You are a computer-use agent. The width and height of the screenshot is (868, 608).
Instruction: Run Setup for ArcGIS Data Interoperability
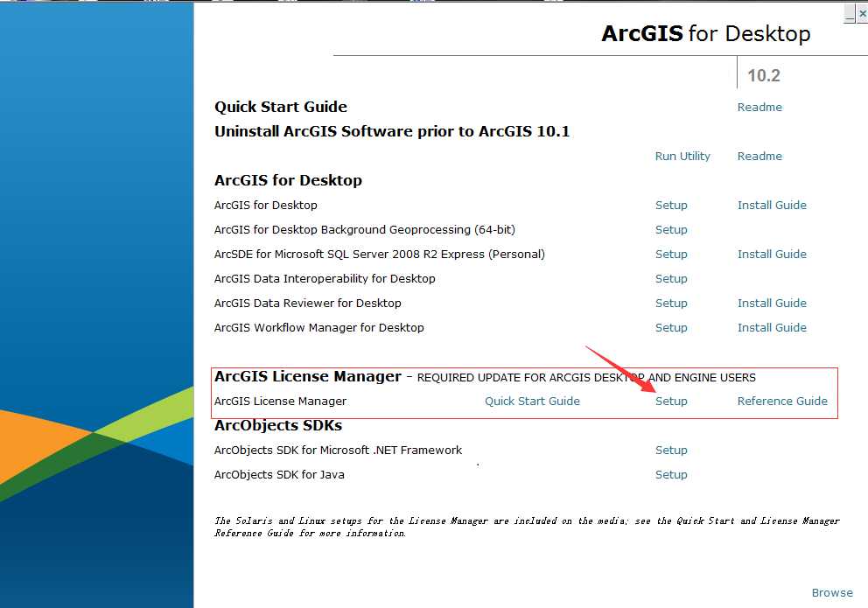[671, 279]
